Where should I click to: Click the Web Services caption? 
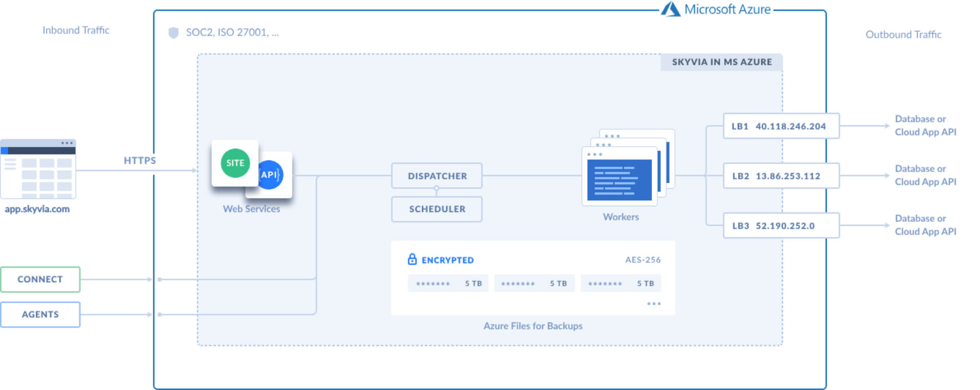(x=251, y=209)
